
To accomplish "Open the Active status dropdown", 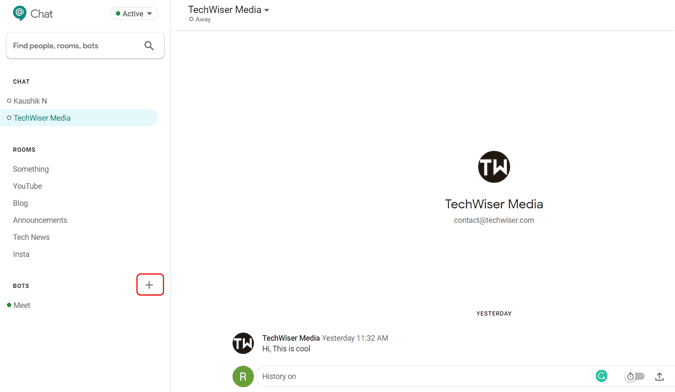I will pos(134,14).
